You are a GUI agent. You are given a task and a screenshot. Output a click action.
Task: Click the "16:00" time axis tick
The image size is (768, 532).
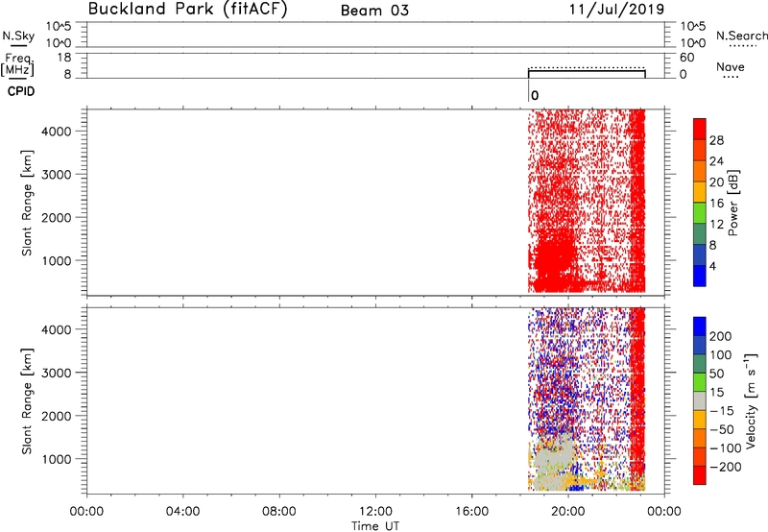pos(471,512)
